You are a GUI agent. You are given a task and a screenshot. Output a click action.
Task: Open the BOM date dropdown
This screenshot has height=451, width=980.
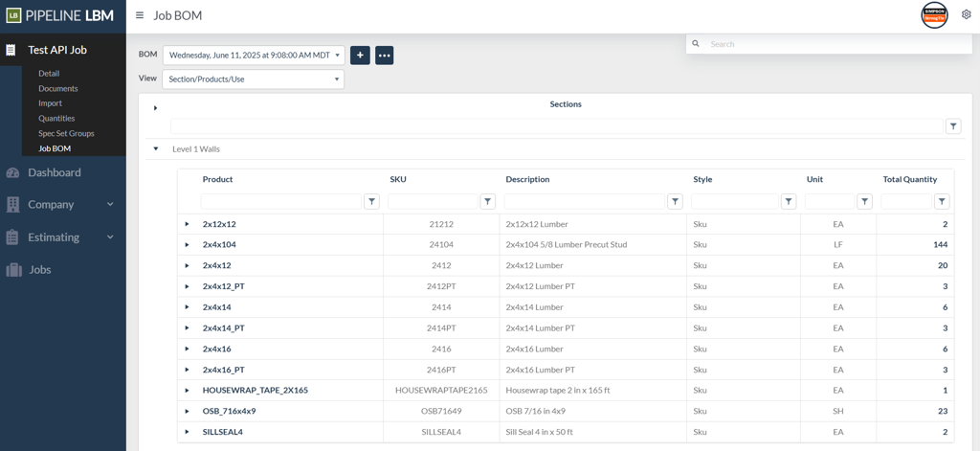tap(254, 56)
